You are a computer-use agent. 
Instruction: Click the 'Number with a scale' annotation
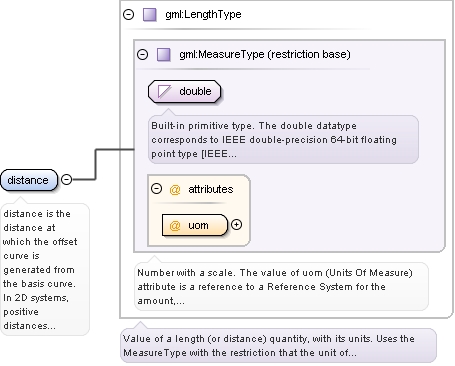click(x=281, y=287)
